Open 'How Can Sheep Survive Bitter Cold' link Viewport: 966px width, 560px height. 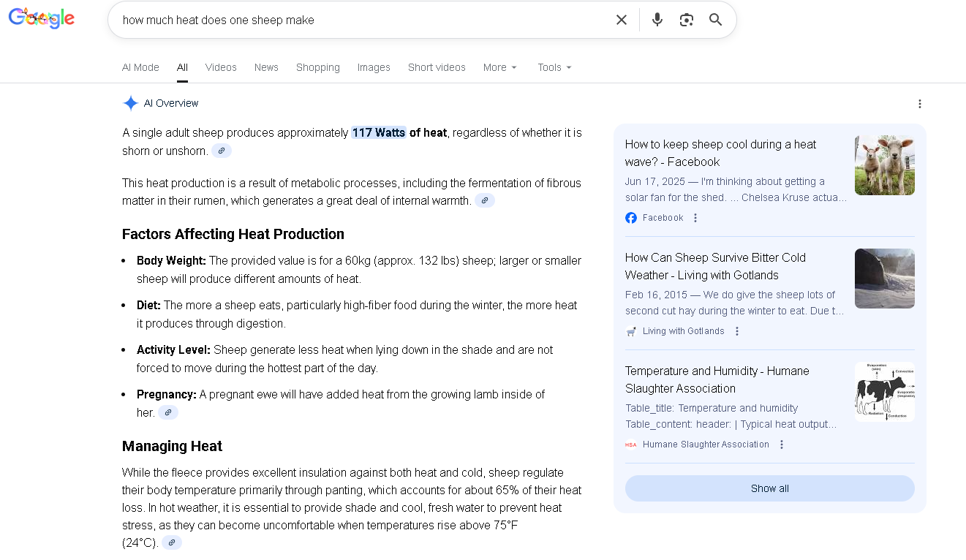[x=715, y=266]
